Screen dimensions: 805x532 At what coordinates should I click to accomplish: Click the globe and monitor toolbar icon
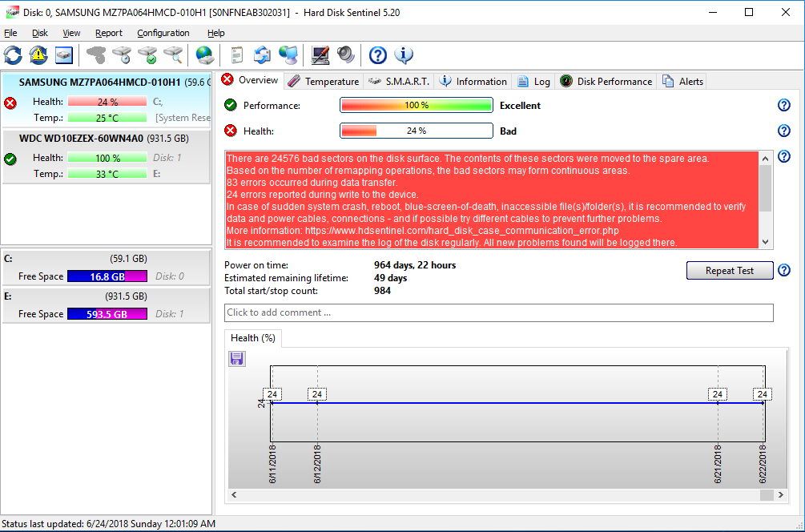pos(288,55)
